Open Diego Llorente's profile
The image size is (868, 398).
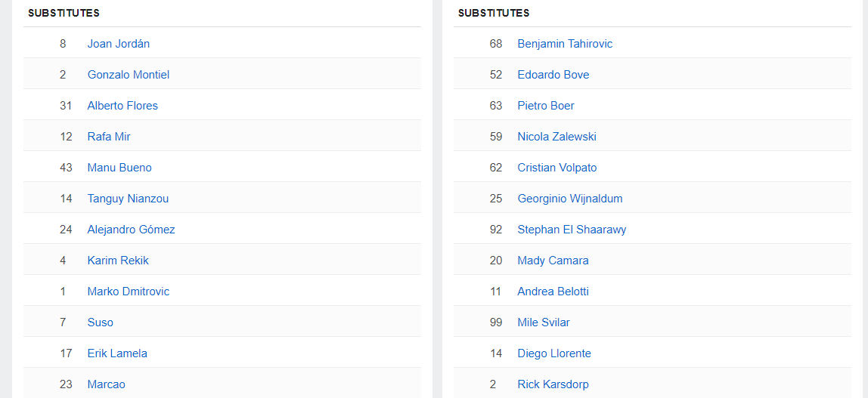(x=553, y=353)
